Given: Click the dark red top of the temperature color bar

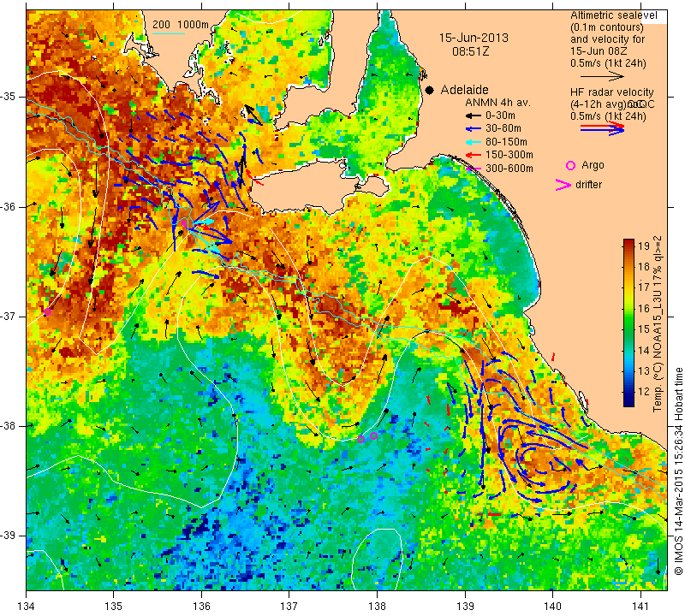Looking at the screenshot, I should (628, 242).
